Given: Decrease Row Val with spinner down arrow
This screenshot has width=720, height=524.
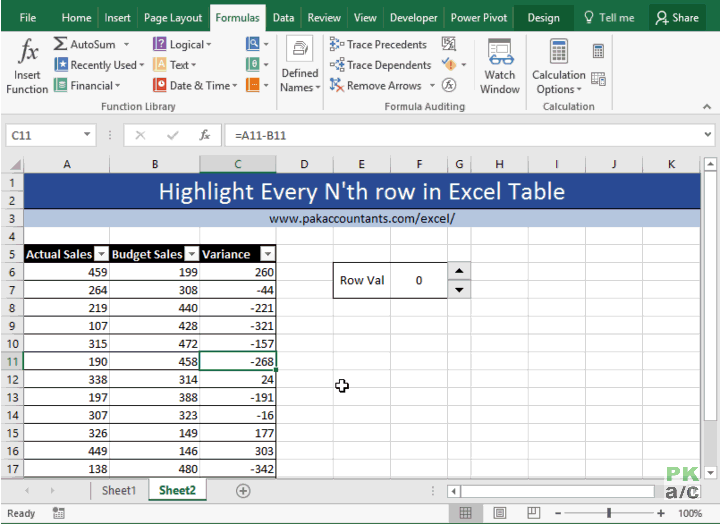Looking at the screenshot, I should point(459,290).
